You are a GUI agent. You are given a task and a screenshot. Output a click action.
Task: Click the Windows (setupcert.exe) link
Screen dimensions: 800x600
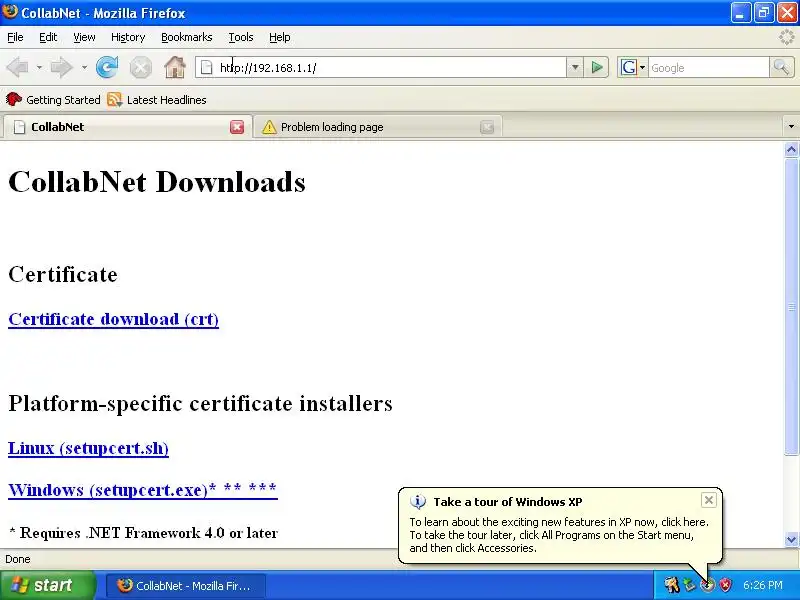[143, 490]
